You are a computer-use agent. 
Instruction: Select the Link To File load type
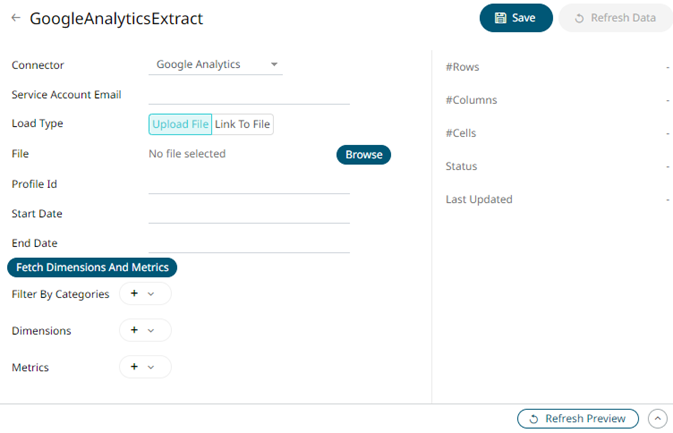pos(242,124)
